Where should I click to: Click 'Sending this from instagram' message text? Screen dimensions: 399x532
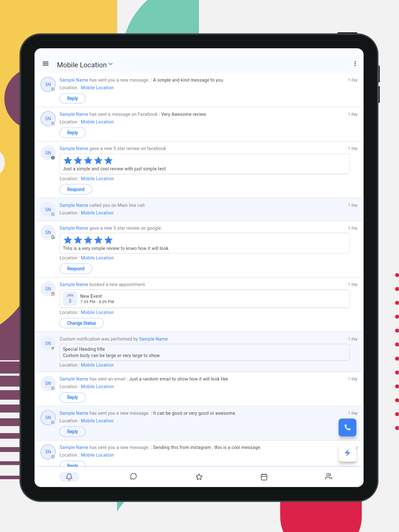tap(207, 447)
